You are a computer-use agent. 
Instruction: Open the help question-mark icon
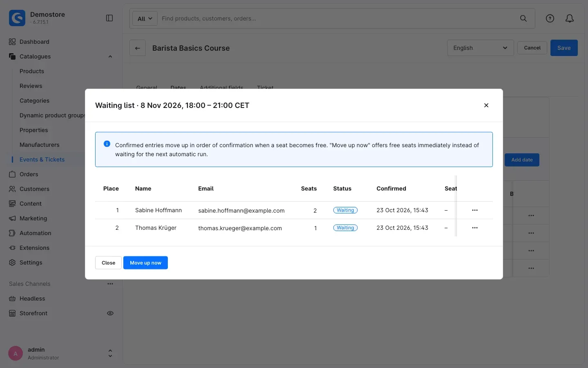tap(550, 18)
